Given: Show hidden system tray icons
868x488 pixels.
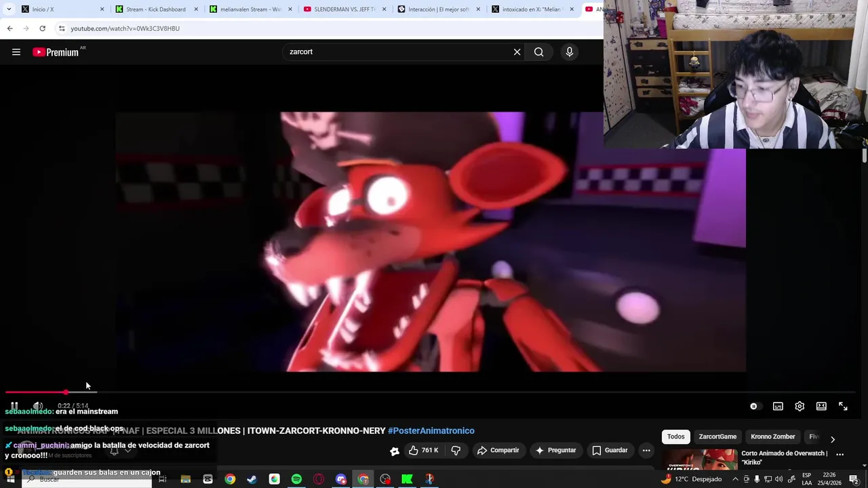Looking at the screenshot, I should [735, 479].
